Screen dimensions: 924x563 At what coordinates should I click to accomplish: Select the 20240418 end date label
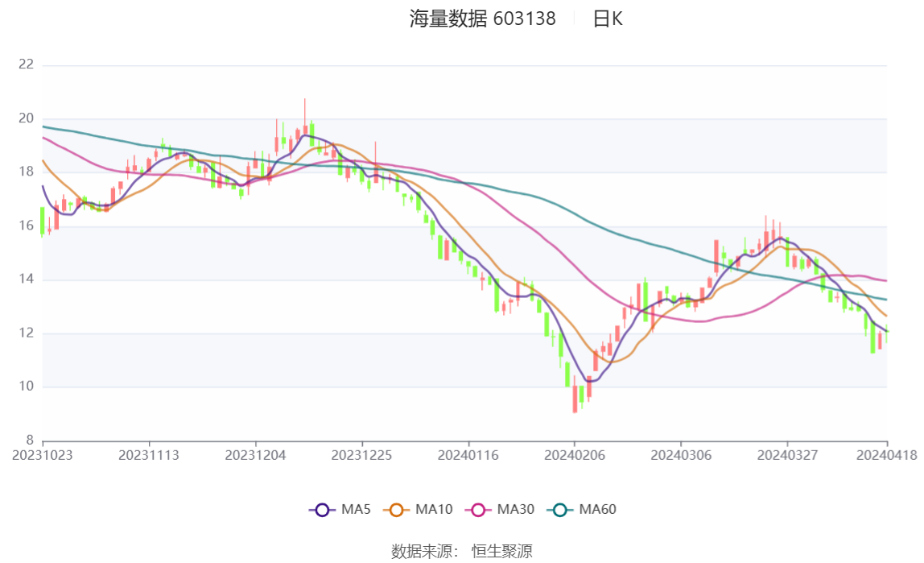[x=887, y=455]
